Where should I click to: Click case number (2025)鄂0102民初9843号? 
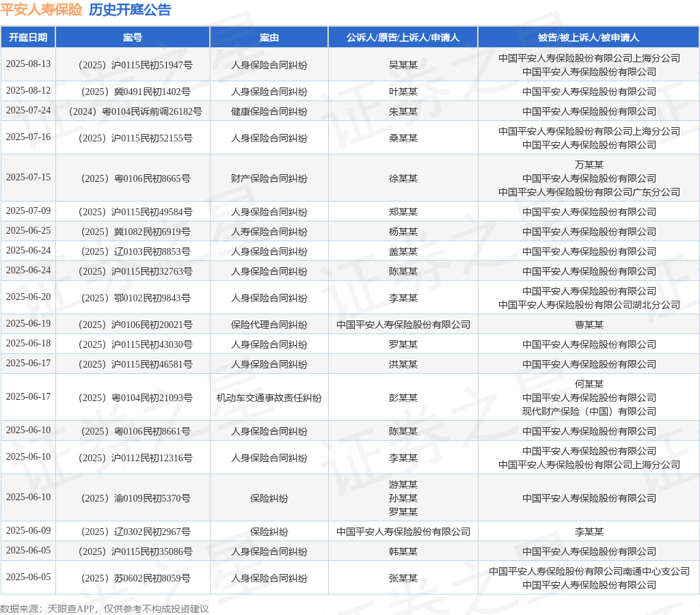point(135,298)
